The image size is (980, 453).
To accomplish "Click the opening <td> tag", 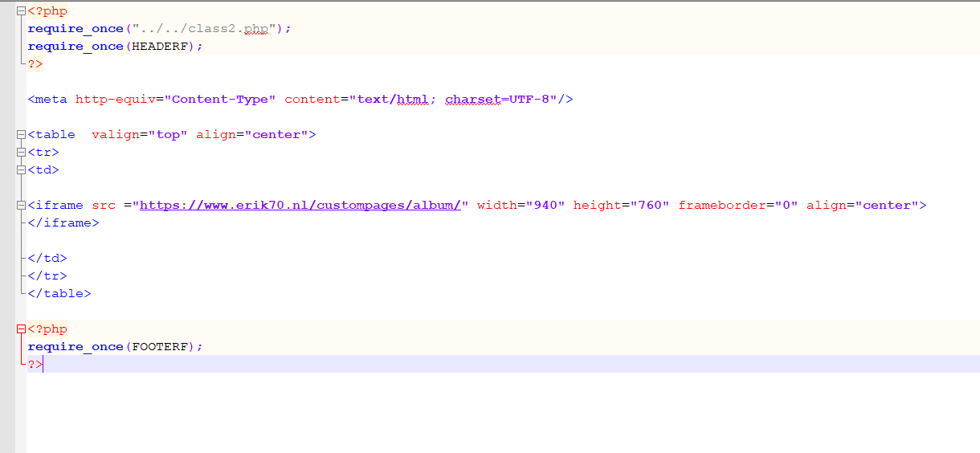I will 43,169.
